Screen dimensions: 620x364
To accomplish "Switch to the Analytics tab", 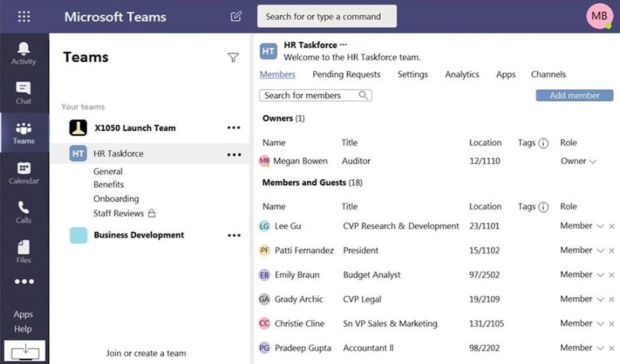I will pos(462,74).
